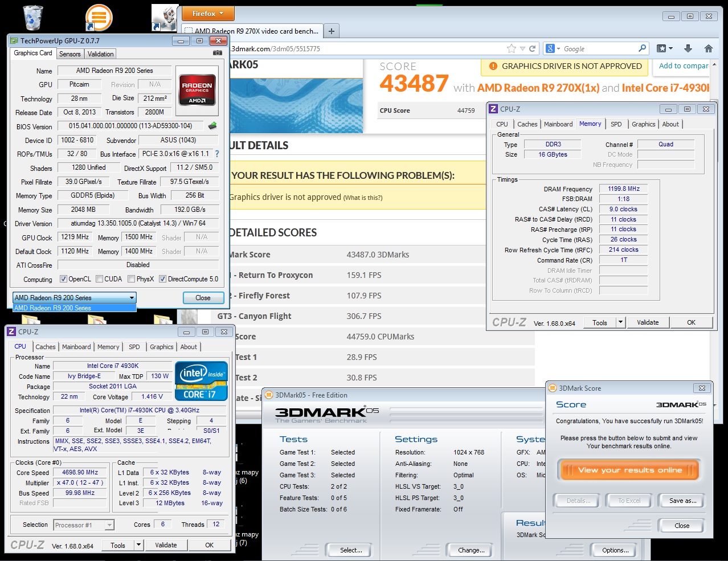Go to Firefox home page icon
The width and height of the screenshot is (728, 561).
[708, 48]
